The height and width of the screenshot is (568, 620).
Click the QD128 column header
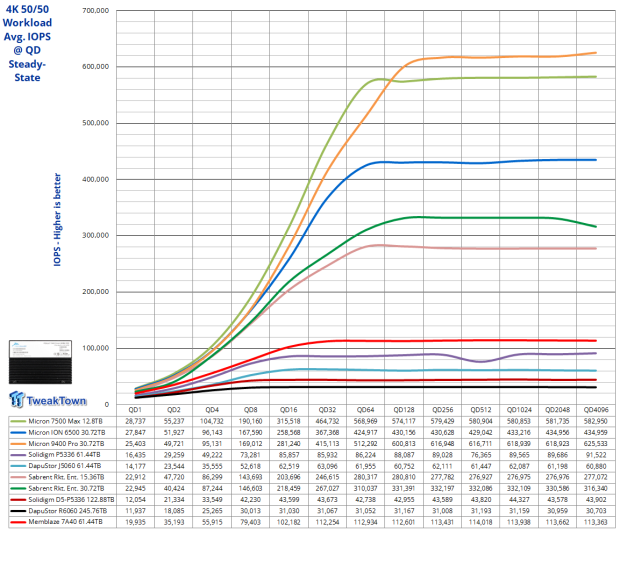click(404, 410)
